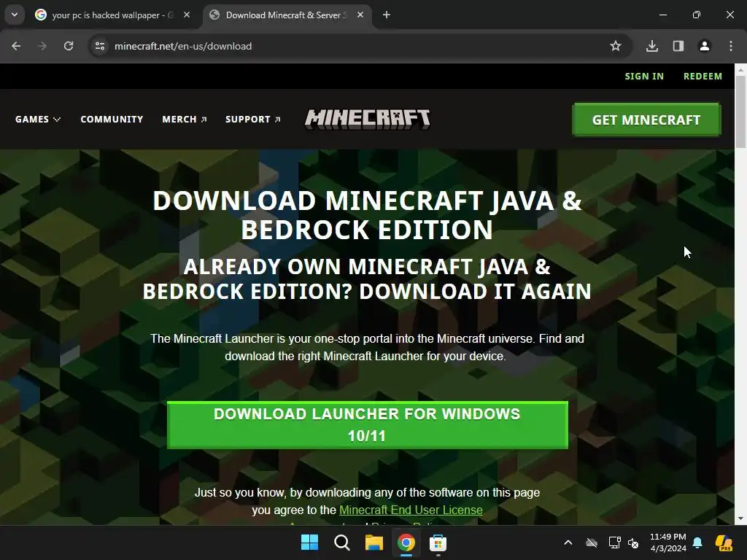Screen dimensions: 747x560
Task: Click the REDEEM link
Action: pyautogui.click(x=703, y=76)
